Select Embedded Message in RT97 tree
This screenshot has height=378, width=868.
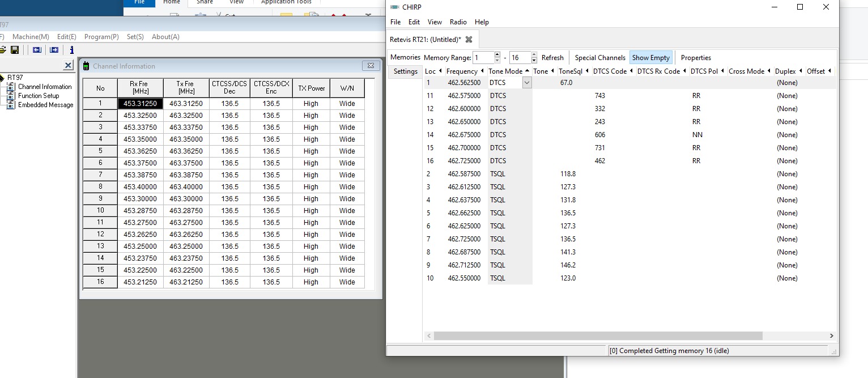45,105
